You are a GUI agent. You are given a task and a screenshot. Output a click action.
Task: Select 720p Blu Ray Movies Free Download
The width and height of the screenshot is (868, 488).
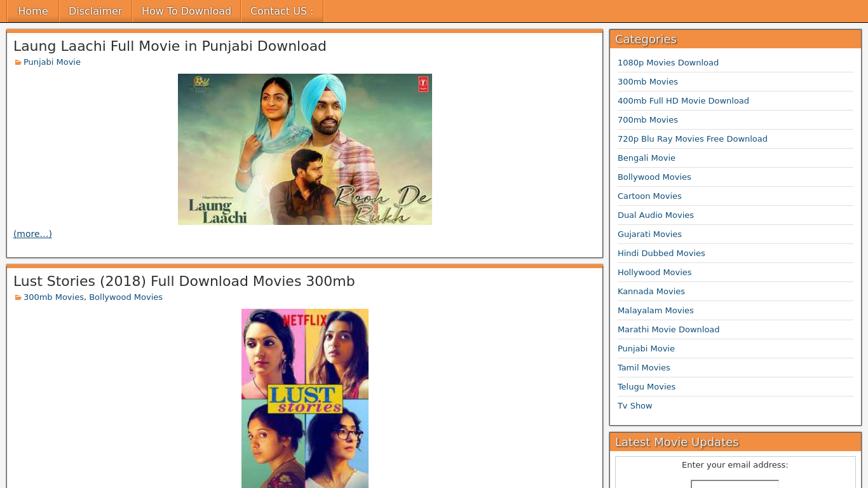693,139
